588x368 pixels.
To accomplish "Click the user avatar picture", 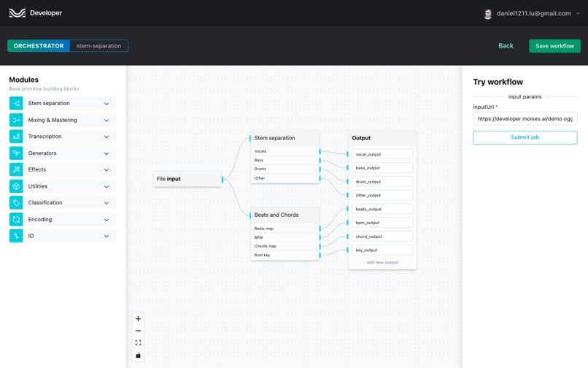I will pos(487,14).
